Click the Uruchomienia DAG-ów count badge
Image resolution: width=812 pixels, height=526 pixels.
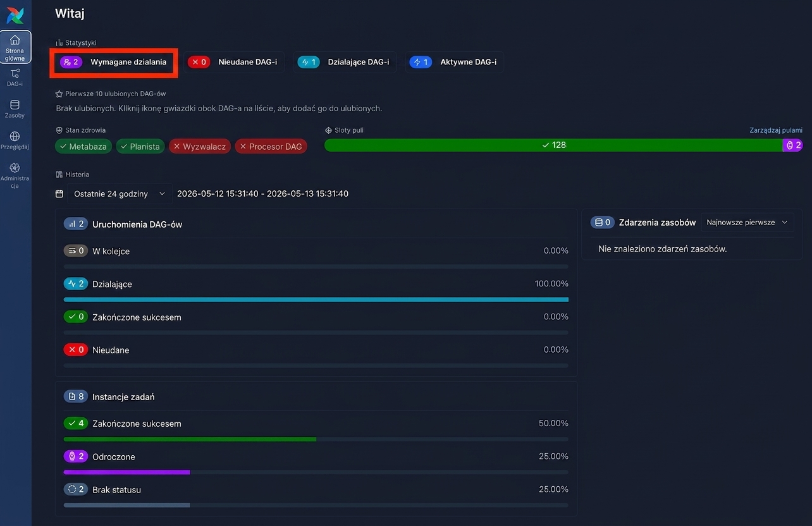click(76, 224)
